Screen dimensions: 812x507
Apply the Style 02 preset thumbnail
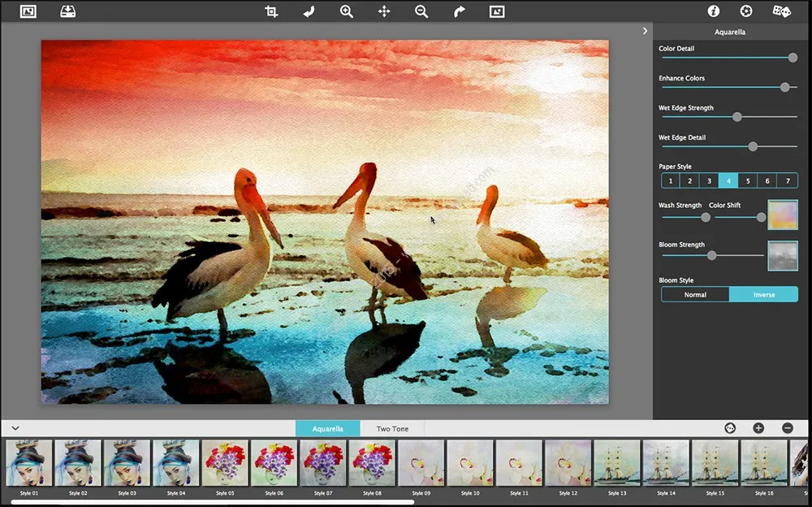click(78, 463)
